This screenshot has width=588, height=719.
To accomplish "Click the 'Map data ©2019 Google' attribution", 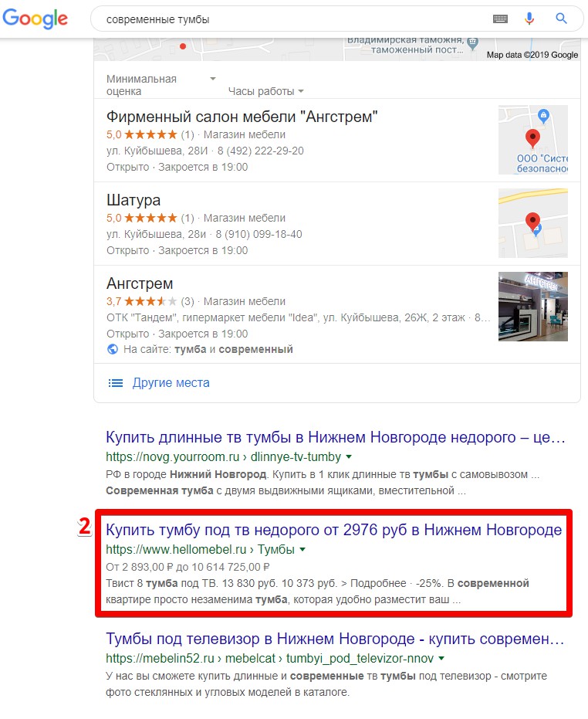I will 532,55.
